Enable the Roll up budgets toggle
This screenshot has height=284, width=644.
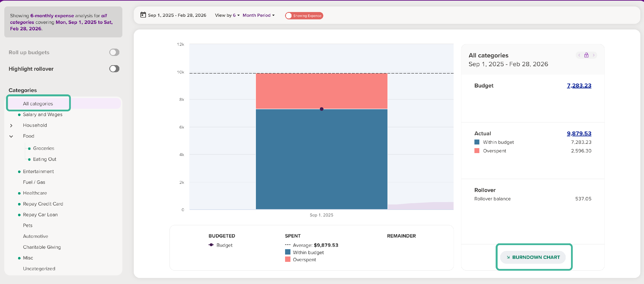pyautogui.click(x=114, y=52)
